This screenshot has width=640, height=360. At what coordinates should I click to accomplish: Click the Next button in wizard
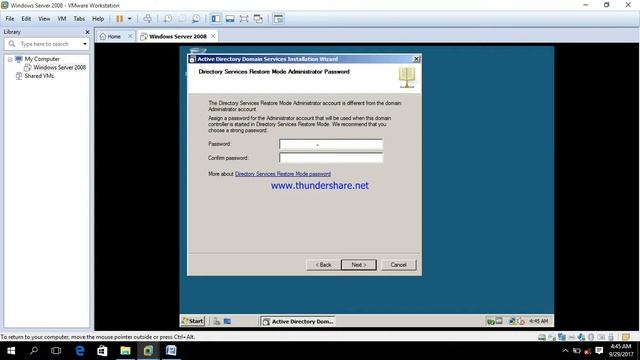(x=359, y=265)
